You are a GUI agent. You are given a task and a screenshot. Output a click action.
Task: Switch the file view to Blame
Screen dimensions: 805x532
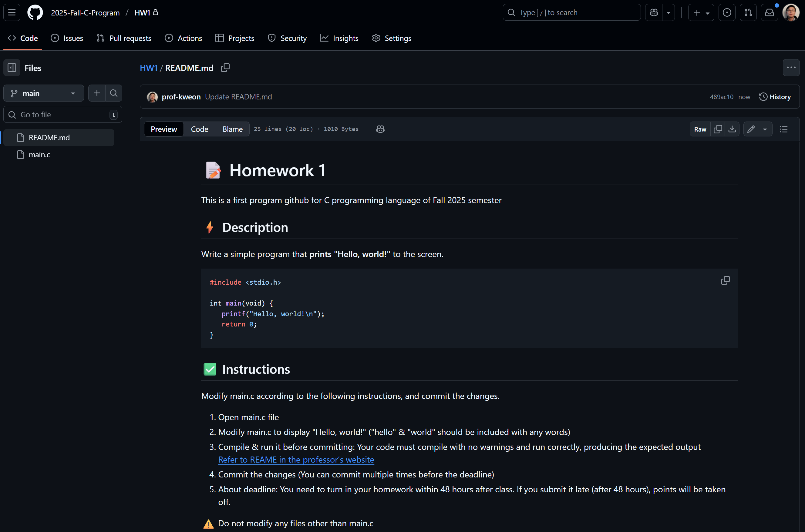(232, 129)
